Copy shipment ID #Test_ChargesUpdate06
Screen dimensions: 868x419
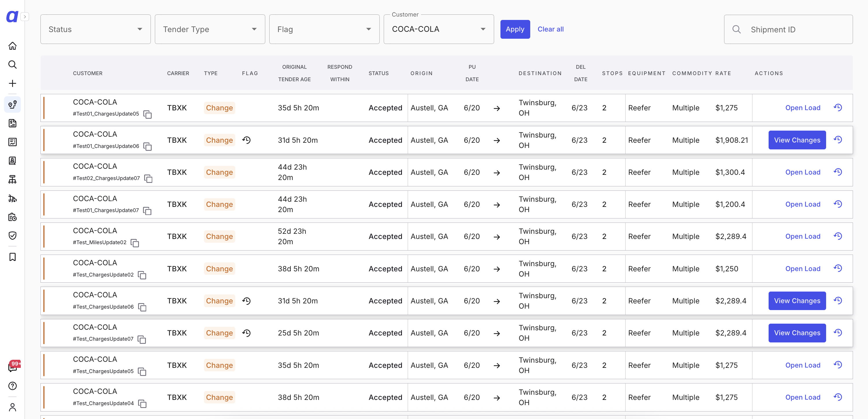142,307
